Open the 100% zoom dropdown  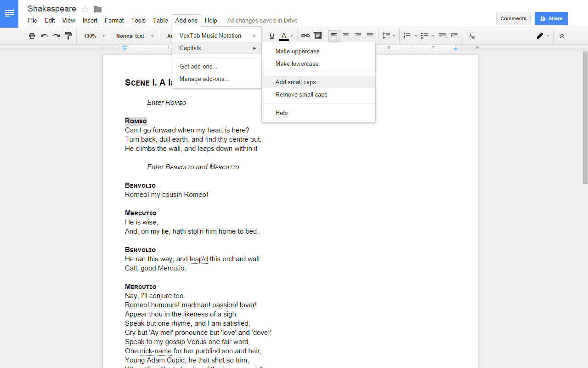click(x=94, y=36)
